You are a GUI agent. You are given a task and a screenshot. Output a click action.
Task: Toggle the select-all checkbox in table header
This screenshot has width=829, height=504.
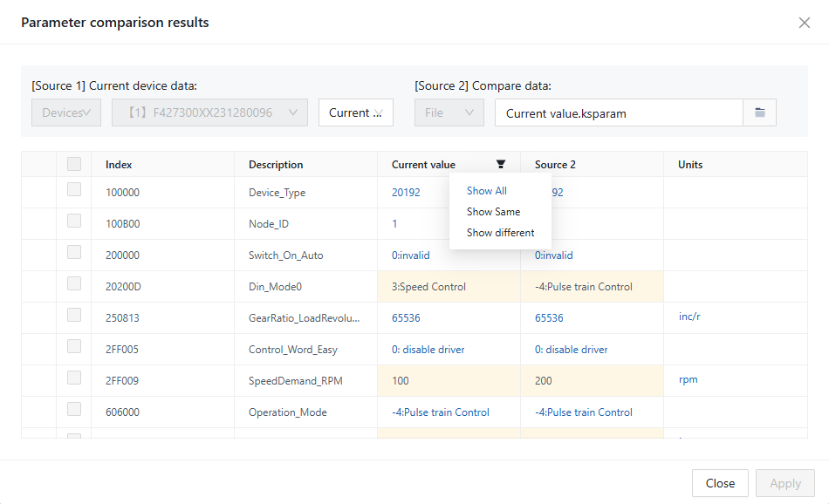[x=74, y=164]
